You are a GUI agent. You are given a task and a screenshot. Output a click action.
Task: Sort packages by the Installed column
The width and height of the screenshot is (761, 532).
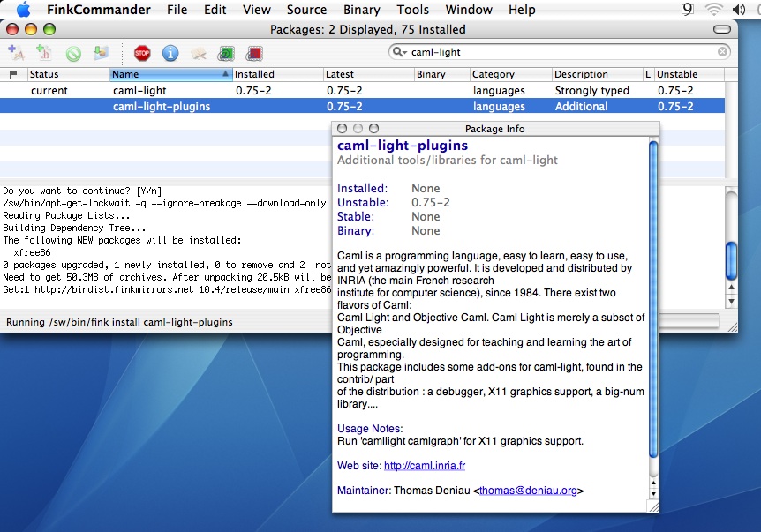click(277, 74)
